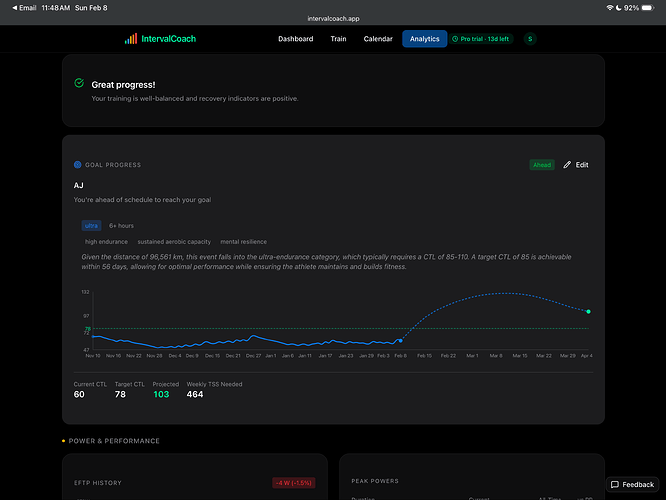Image resolution: width=666 pixels, height=500 pixels.
Task: Open the Train tab
Action: pos(338,39)
